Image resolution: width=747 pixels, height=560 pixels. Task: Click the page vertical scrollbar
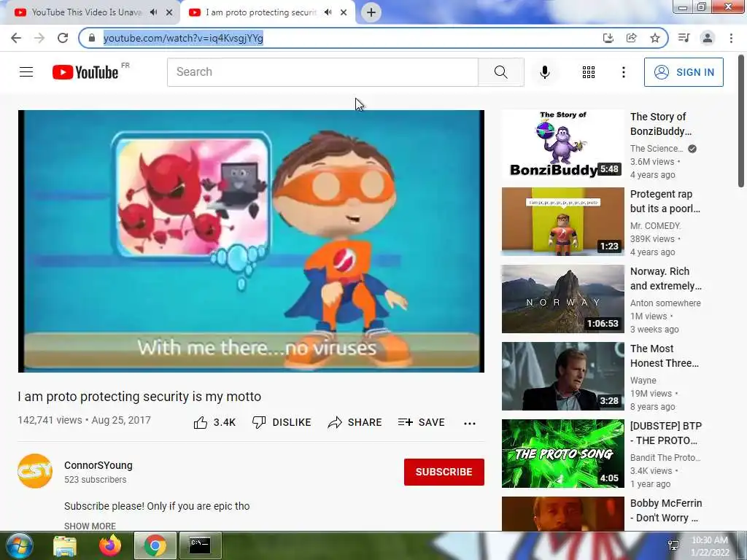pyautogui.click(x=741, y=121)
